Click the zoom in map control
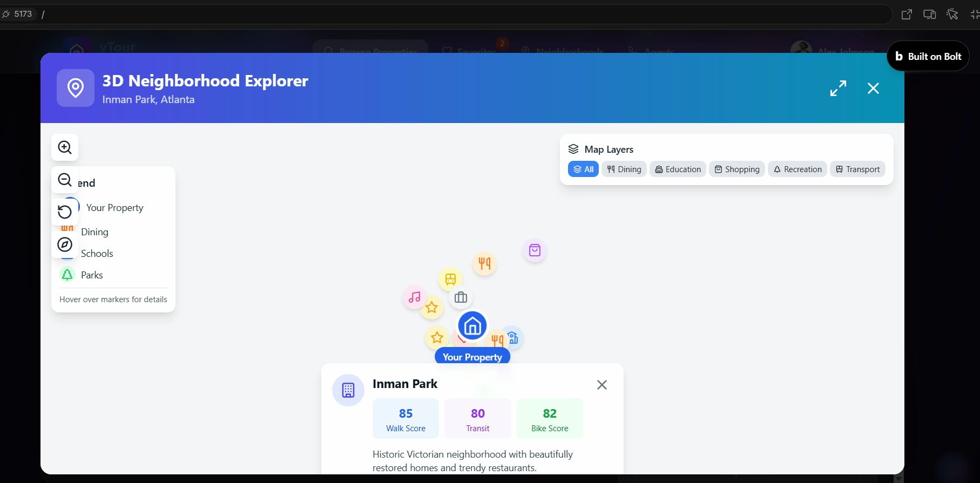This screenshot has width=980, height=483. point(65,147)
